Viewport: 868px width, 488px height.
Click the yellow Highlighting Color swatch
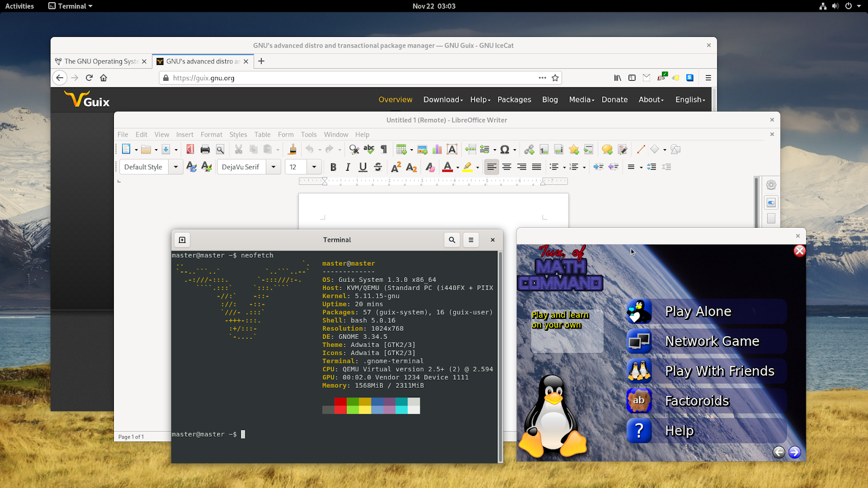tap(467, 167)
